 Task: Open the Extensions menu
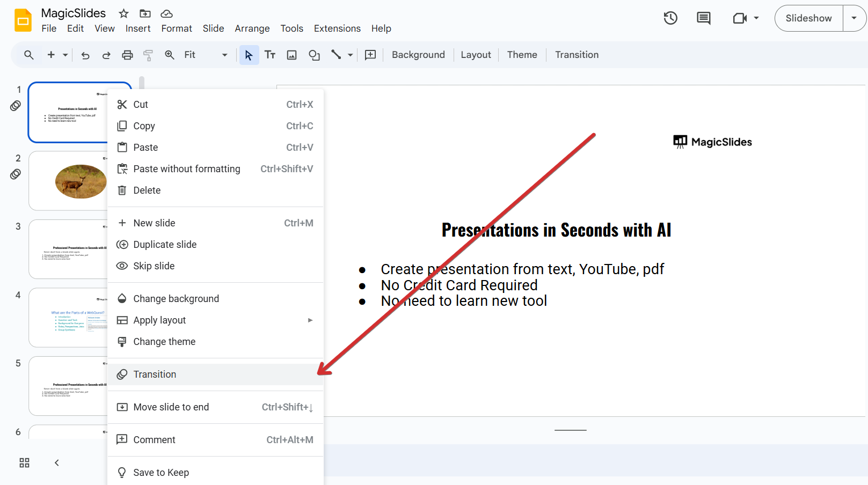coord(337,28)
